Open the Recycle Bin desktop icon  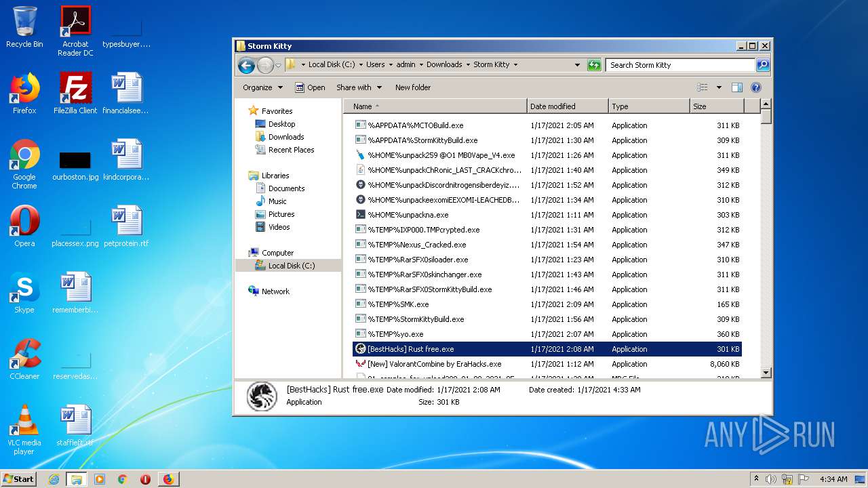pyautogui.click(x=24, y=27)
